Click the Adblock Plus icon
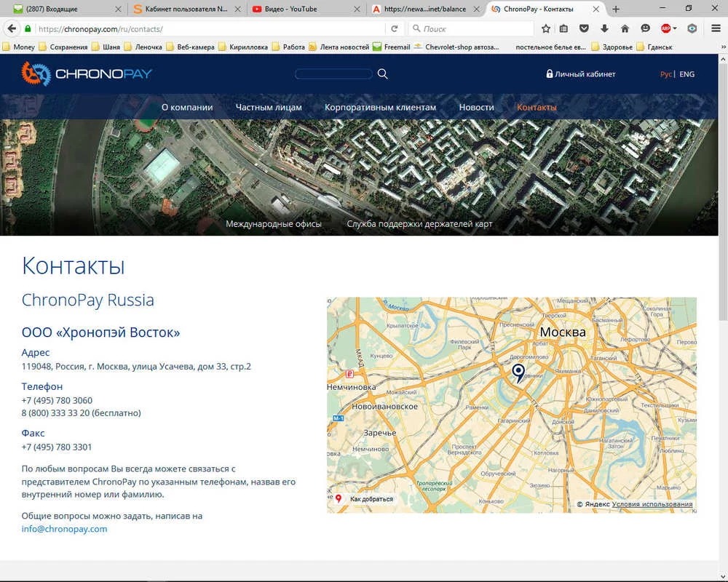 coord(665,29)
